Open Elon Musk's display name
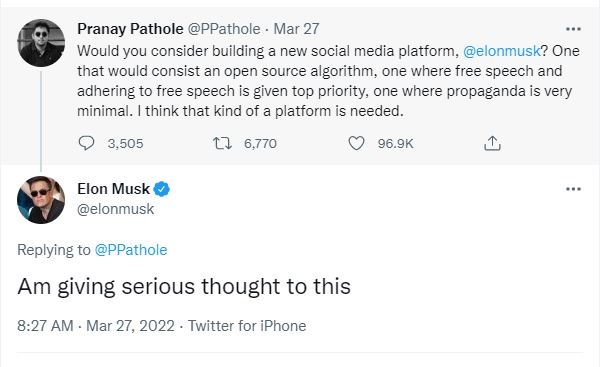Image resolution: width=600 pixels, height=367 pixels. 113,189
